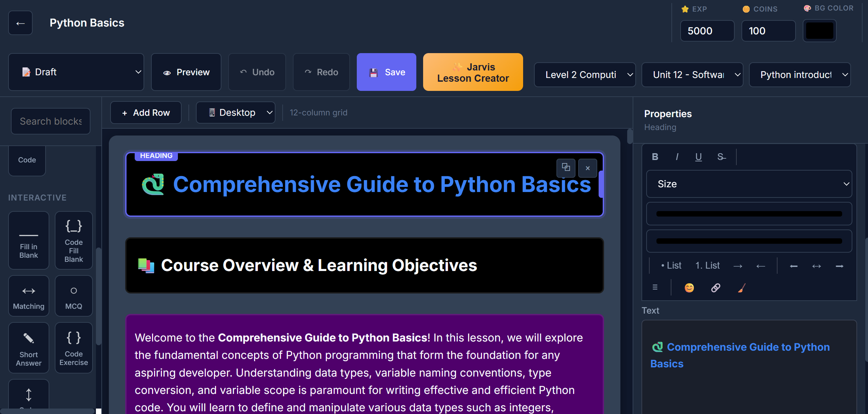Click the back arrow button
868x414 pixels.
[x=20, y=23]
